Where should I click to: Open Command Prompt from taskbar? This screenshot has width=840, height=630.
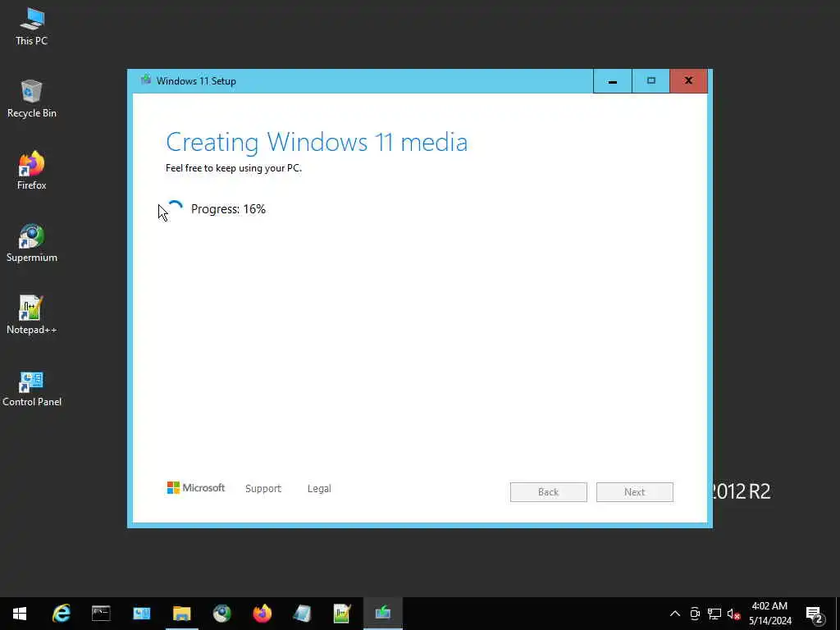tap(101, 614)
